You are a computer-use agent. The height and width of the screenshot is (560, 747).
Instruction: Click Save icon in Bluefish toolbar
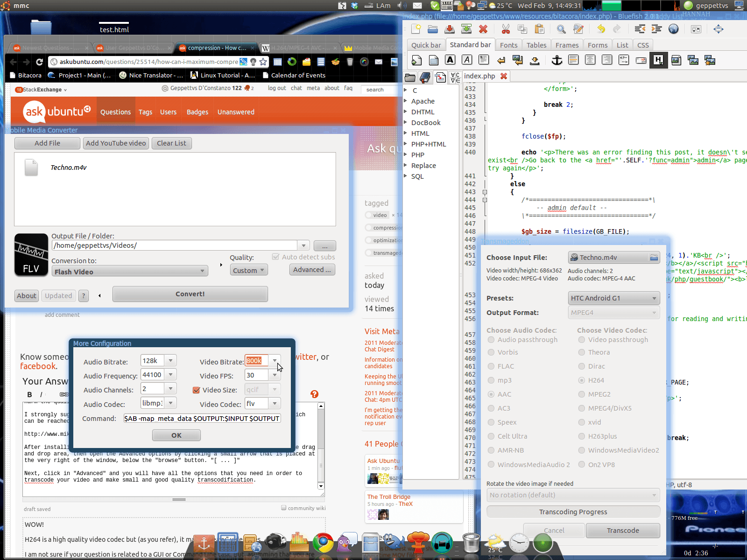[450, 29]
